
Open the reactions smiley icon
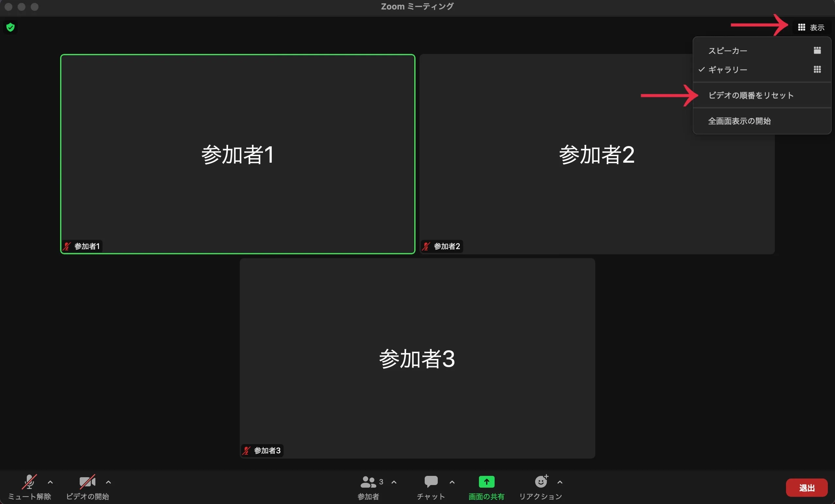541,481
